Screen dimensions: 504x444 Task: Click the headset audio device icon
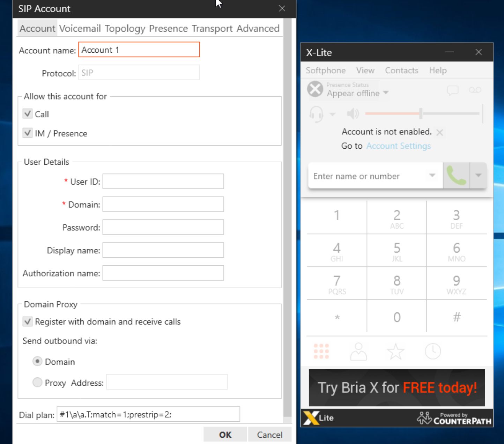[x=317, y=114]
